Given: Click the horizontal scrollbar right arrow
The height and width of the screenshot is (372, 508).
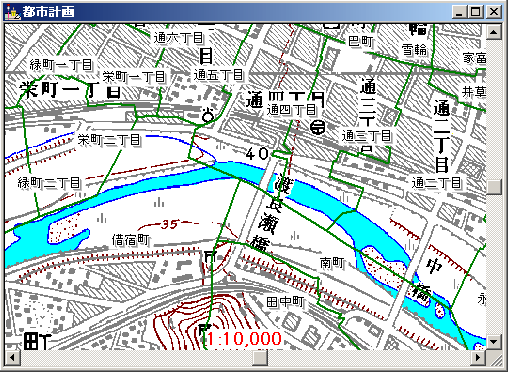Looking at the screenshot, I should coord(478,358).
